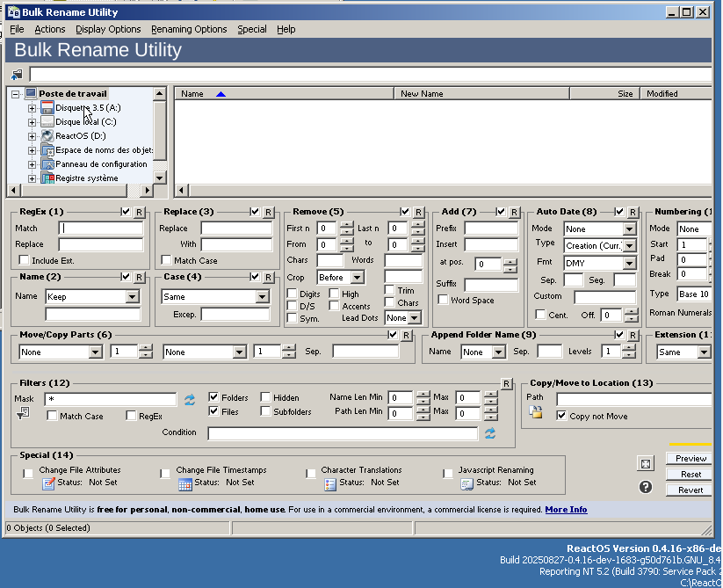The width and height of the screenshot is (723, 588).
Task: Sort file list by Modified column header
Action: point(676,94)
